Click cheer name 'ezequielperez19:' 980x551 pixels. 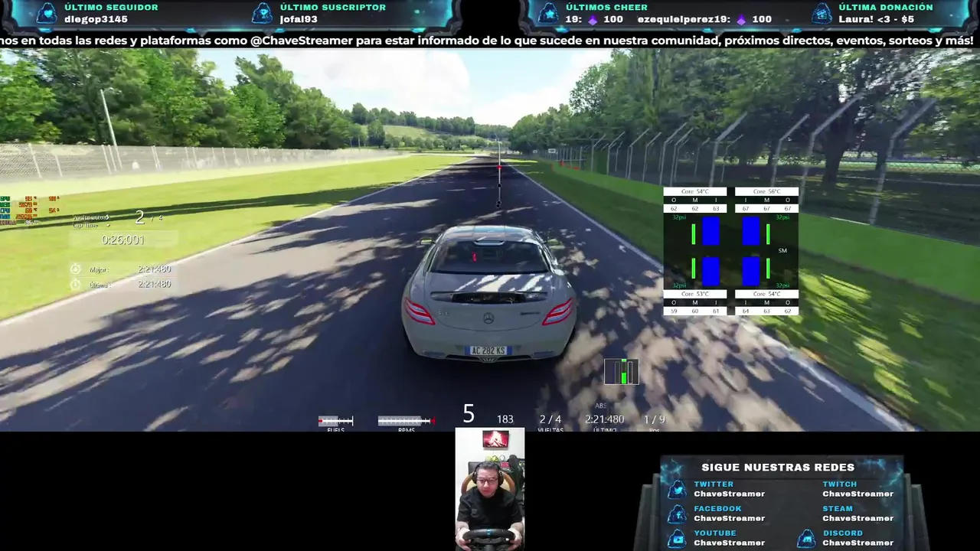click(x=684, y=19)
